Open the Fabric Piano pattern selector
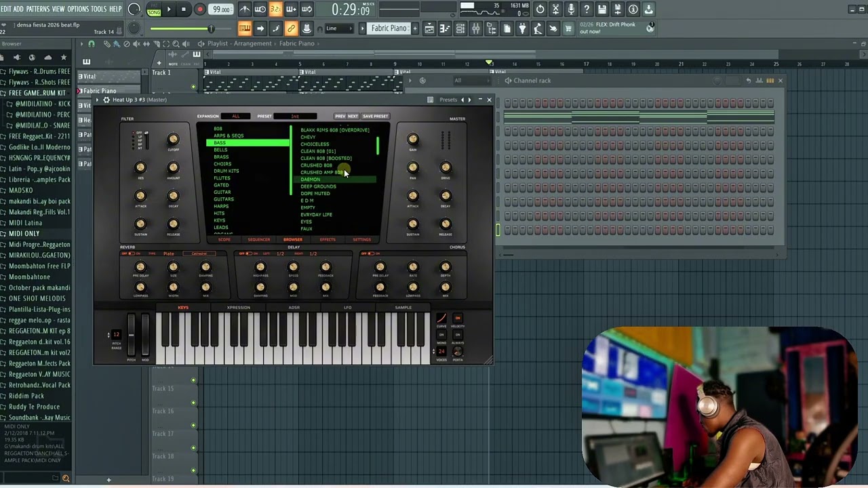The height and width of the screenshot is (488, 868). tap(389, 28)
